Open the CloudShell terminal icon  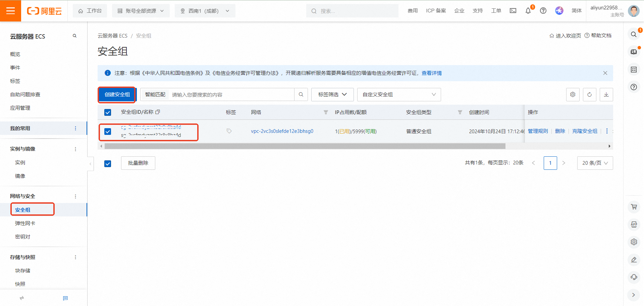[513, 11]
